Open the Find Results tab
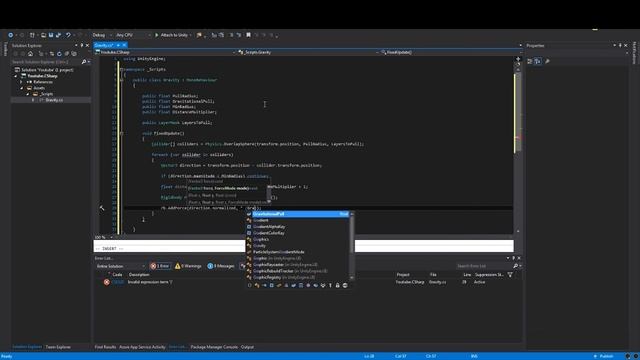 click(105, 347)
